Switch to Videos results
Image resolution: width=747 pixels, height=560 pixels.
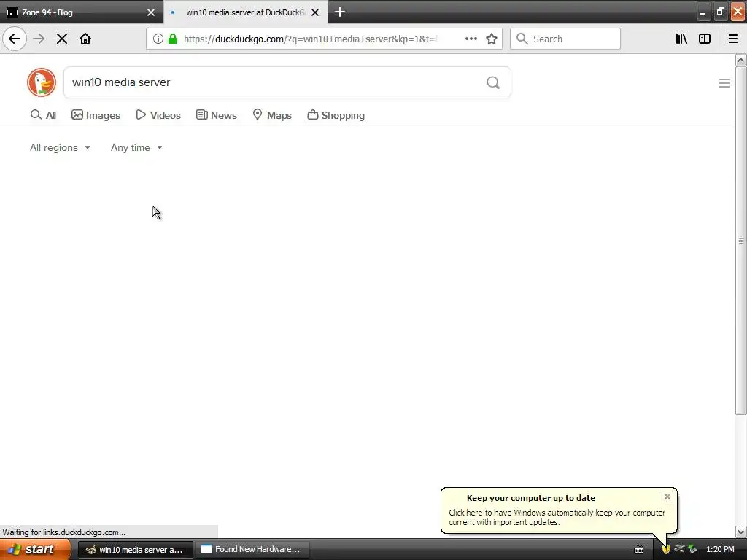click(x=158, y=115)
